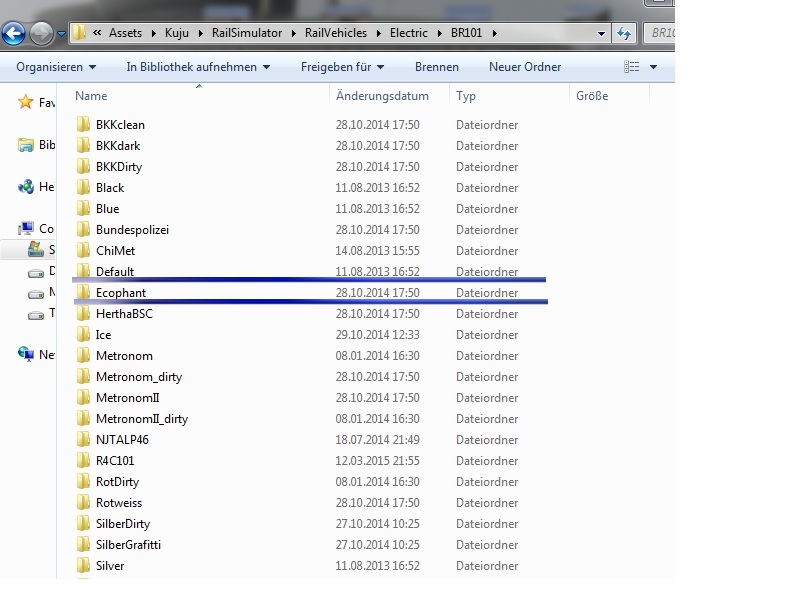Click the Bibliotheken icon in sidebar
The width and height of the screenshot is (800, 600).
tap(26, 145)
